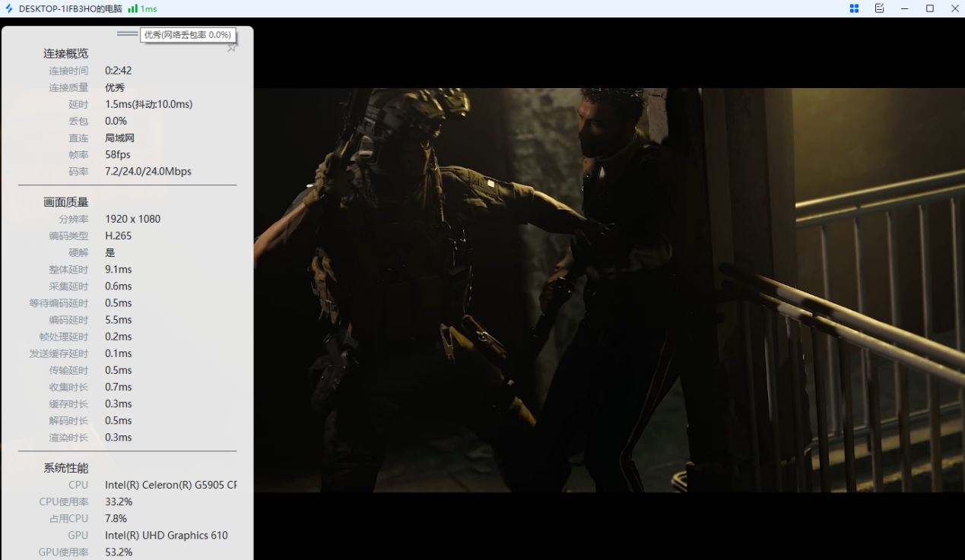Pin the connection stats panel

tap(232, 47)
